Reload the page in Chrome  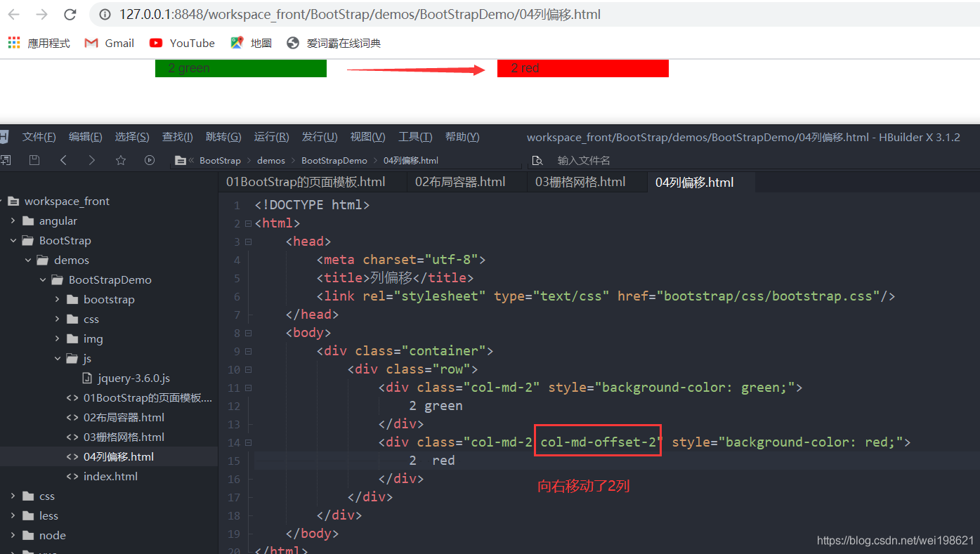click(x=70, y=15)
